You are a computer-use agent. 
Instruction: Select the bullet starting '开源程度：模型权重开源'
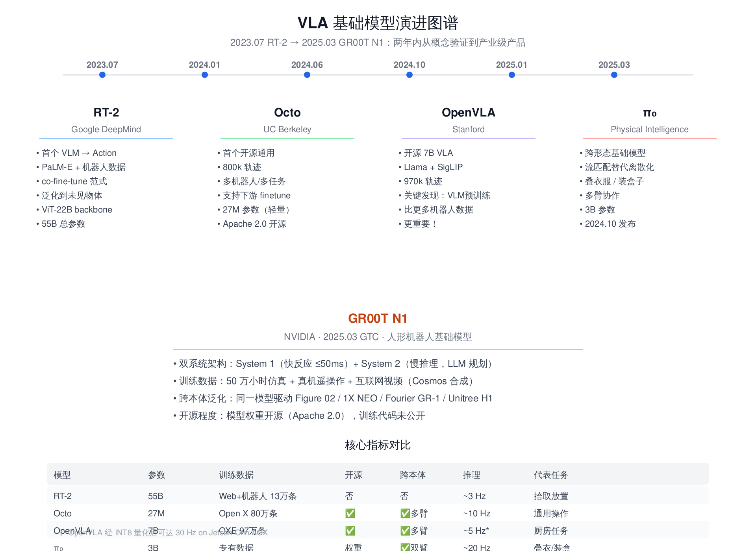coord(299,416)
